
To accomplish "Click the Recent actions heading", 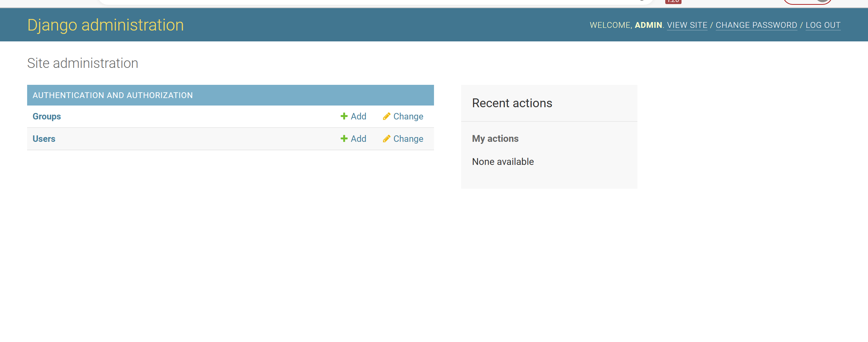I will pos(512,103).
